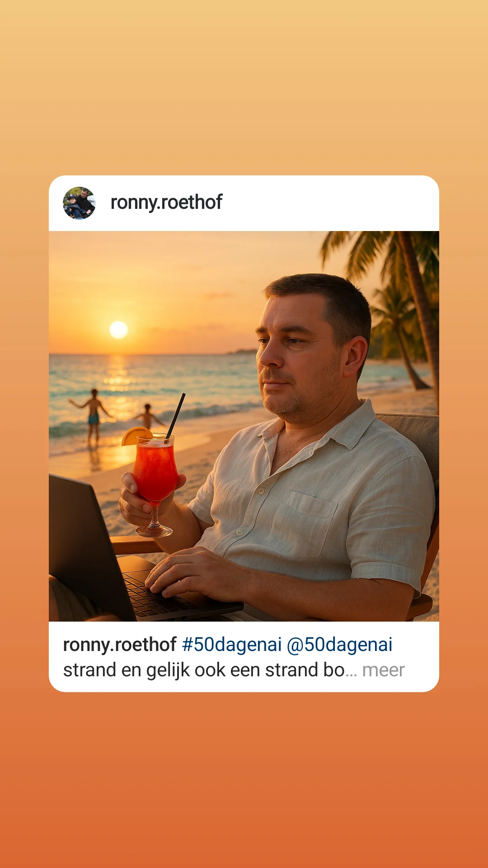Click the caption text starting with 'strand en gelijk'
Screen dimensions: 488x868
click(x=203, y=670)
